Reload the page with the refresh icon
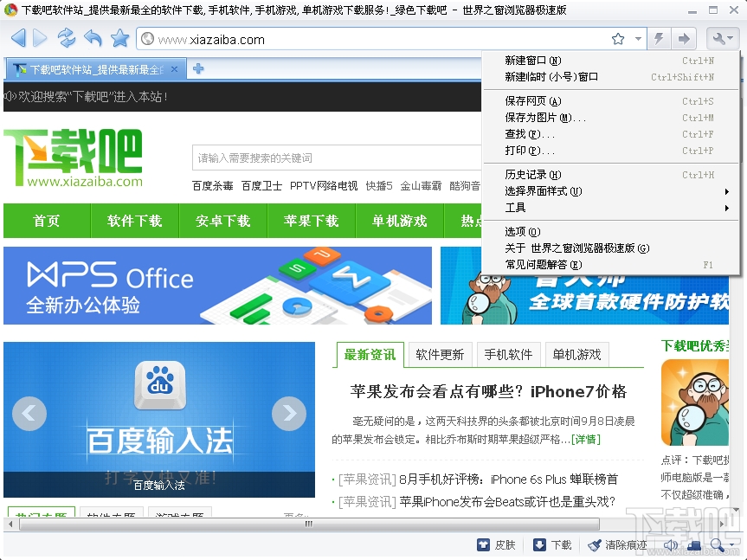The image size is (747, 560). coord(67,38)
